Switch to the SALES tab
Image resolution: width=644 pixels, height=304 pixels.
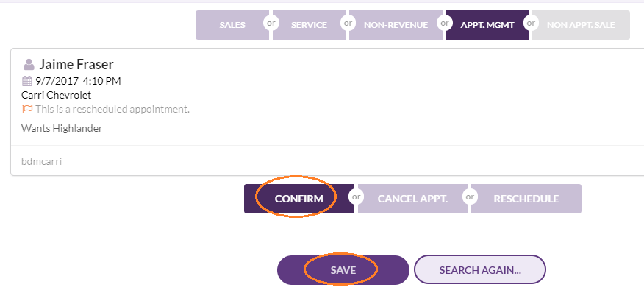(x=232, y=25)
